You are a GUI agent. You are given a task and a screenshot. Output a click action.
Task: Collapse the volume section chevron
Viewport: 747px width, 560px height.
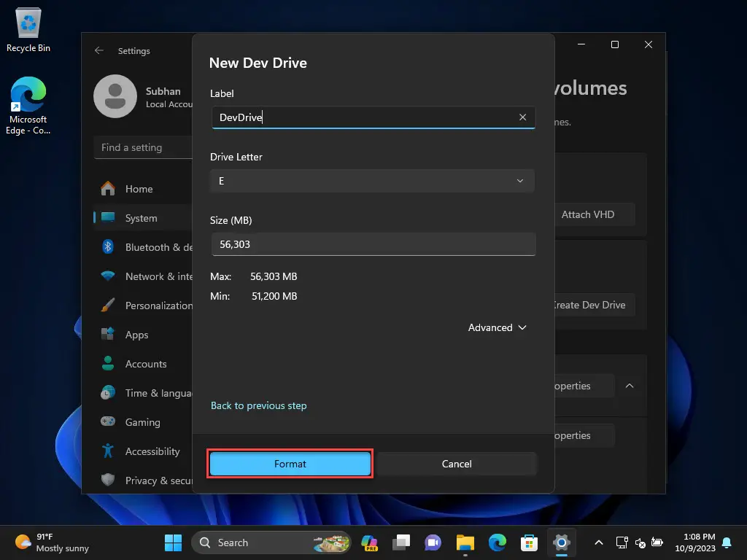(x=630, y=386)
